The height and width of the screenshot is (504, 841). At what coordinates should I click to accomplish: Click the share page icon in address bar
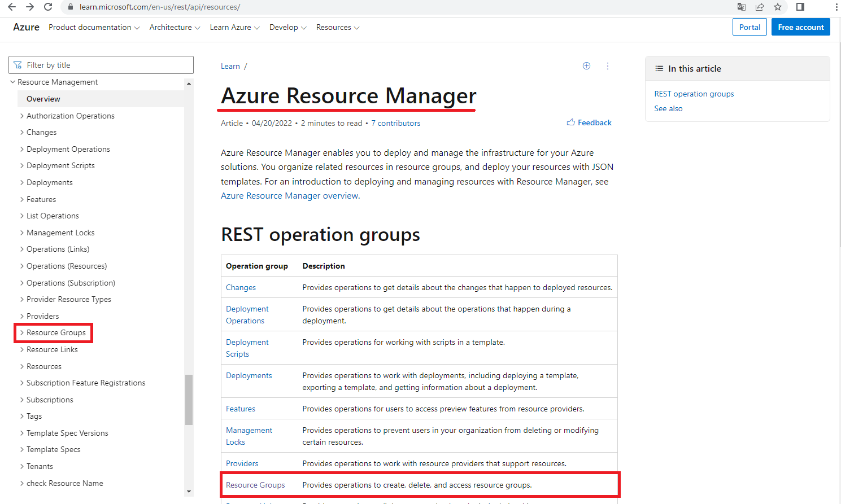[x=760, y=7]
